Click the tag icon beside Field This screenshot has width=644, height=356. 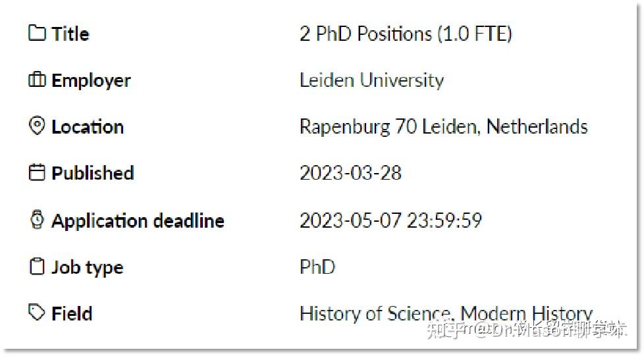click(37, 313)
